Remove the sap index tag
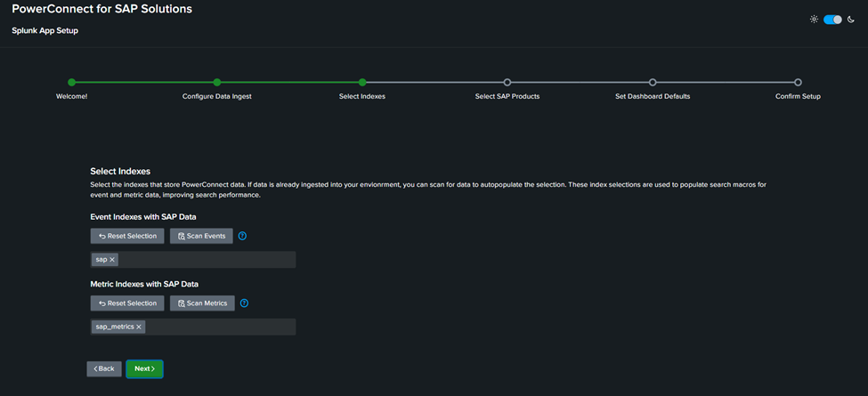Screen dimensions: 868x396 click(112, 260)
